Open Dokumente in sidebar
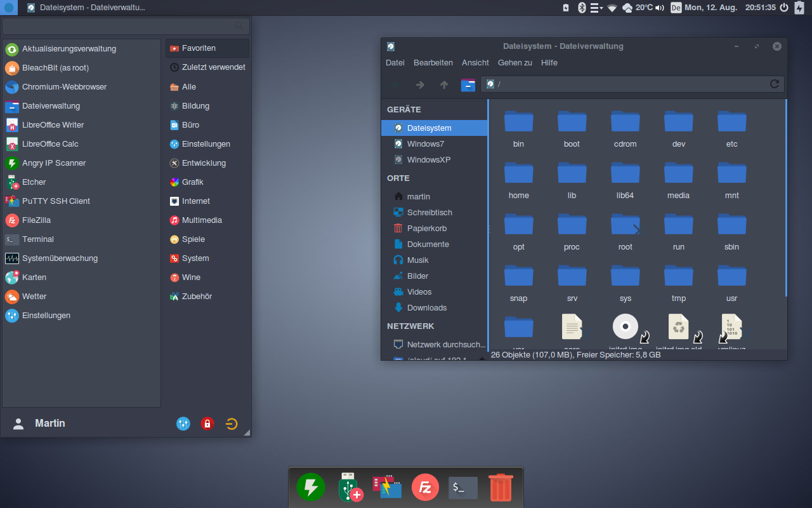 pyautogui.click(x=435, y=244)
